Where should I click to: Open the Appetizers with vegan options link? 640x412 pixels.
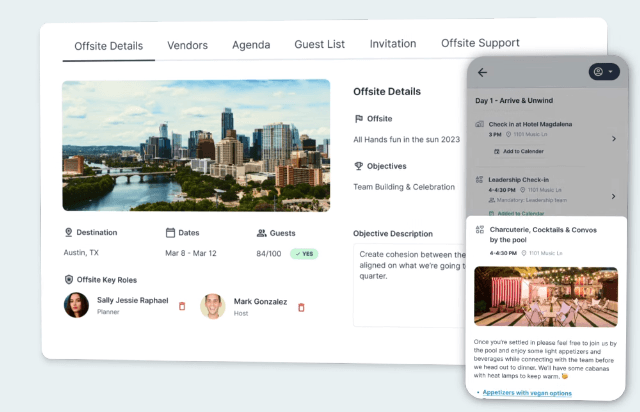[x=527, y=393]
